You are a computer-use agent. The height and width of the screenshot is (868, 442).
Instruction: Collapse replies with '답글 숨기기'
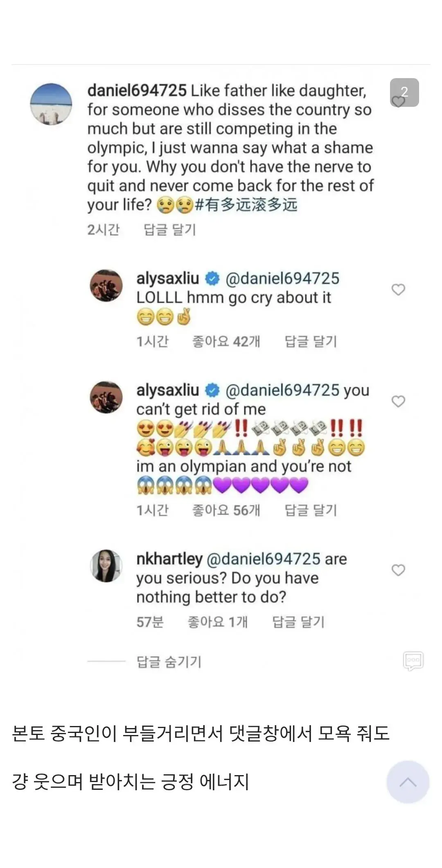pyautogui.click(x=169, y=662)
